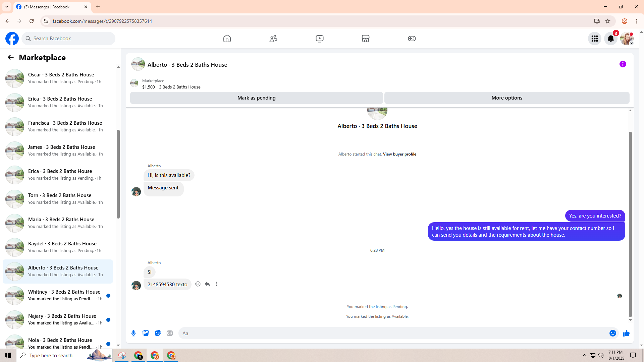This screenshot has height=362, width=644.
Task: Show hidden system tray icons
Action: click(x=585, y=355)
